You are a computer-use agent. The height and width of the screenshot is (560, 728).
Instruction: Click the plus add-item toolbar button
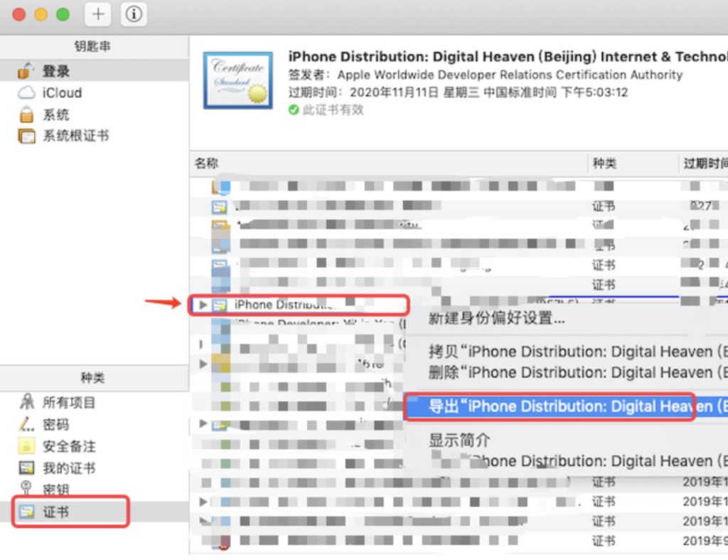[x=97, y=14]
